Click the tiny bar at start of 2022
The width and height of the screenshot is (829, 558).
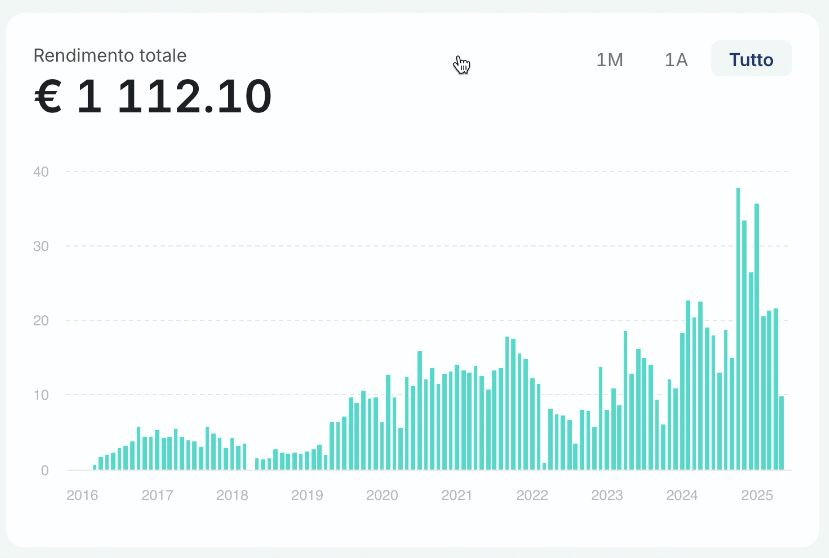pyautogui.click(x=544, y=466)
